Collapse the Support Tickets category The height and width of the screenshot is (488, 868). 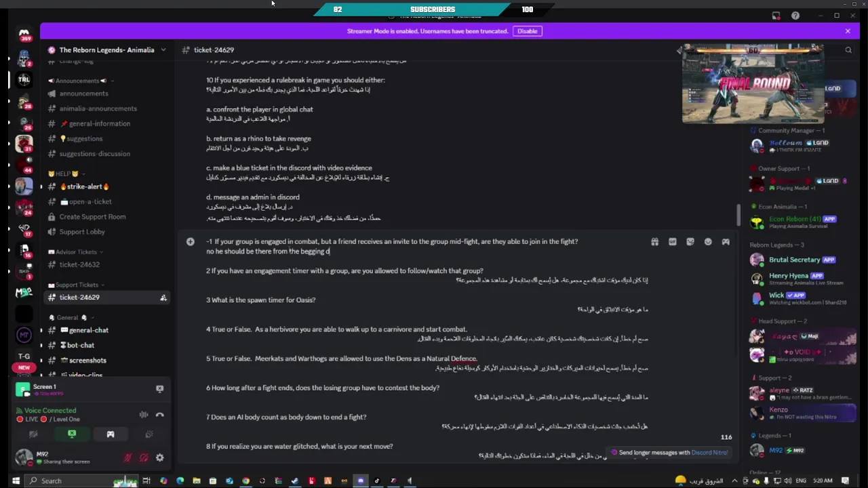click(x=77, y=285)
